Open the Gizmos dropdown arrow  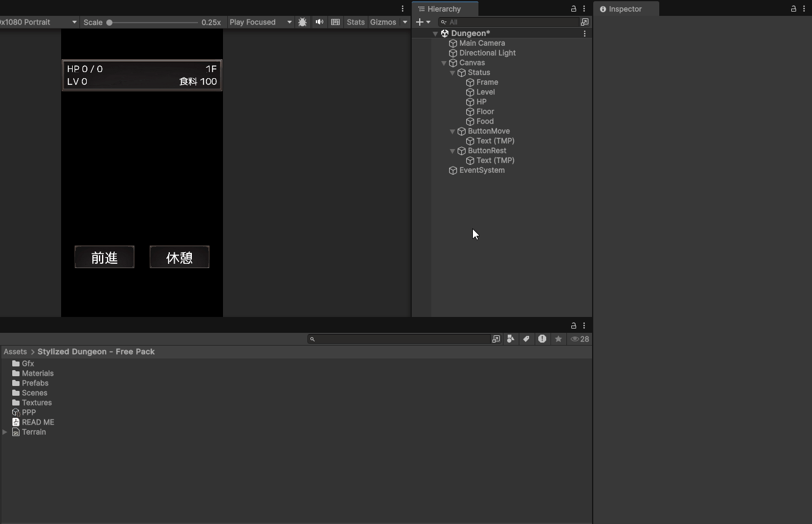pos(404,22)
